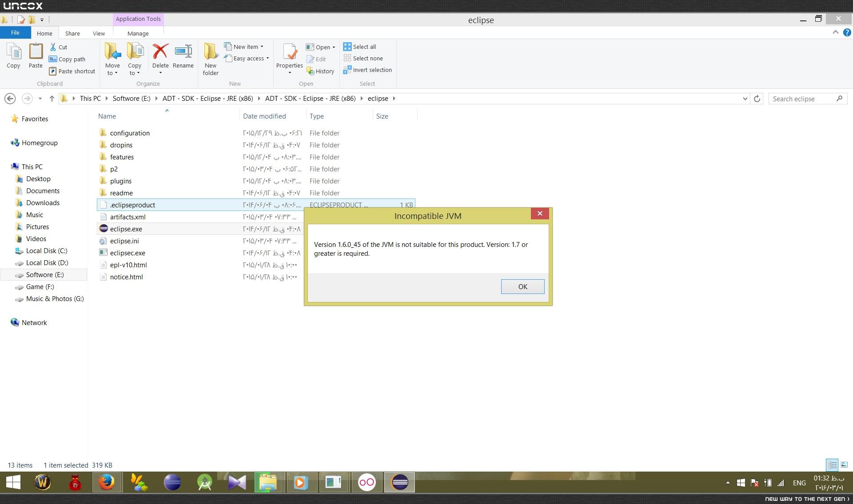Collapse the ribbon with the chevron

coord(835,32)
